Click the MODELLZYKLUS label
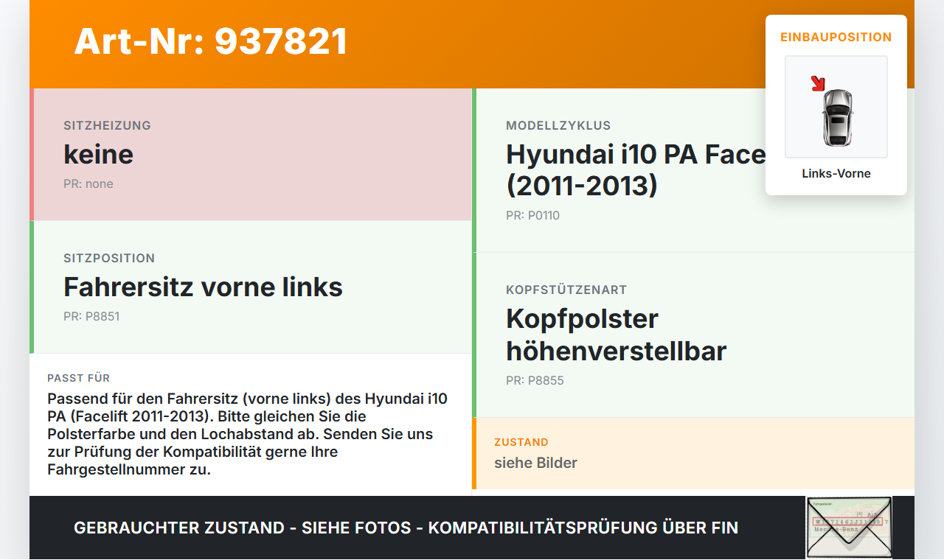The width and height of the screenshot is (944, 560). (x=558, y=125)
